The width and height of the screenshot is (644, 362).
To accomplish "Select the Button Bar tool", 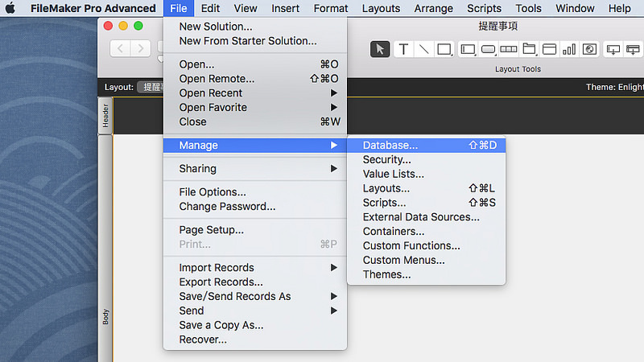I will pos(509,49).
